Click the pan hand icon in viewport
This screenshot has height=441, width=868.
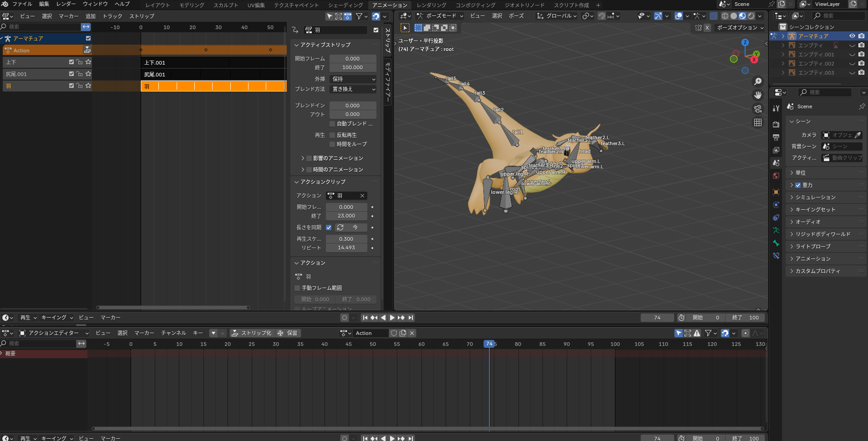758,95
